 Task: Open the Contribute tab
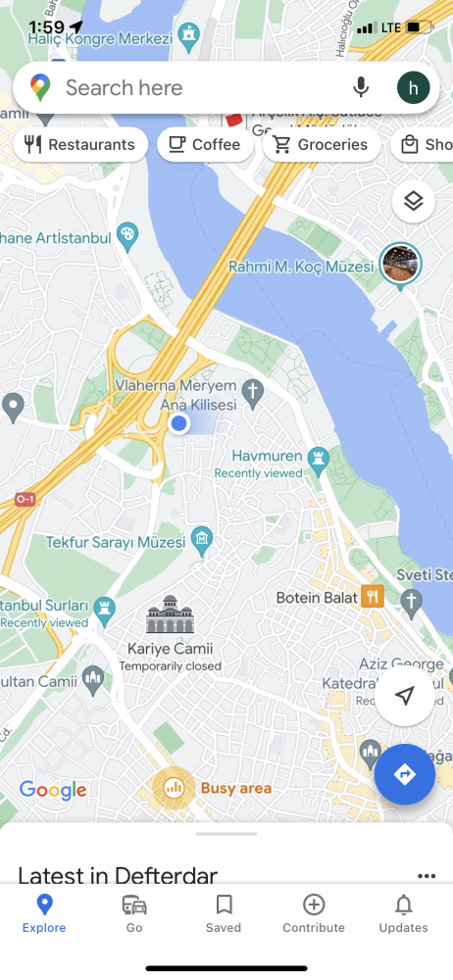click(314, 913)
